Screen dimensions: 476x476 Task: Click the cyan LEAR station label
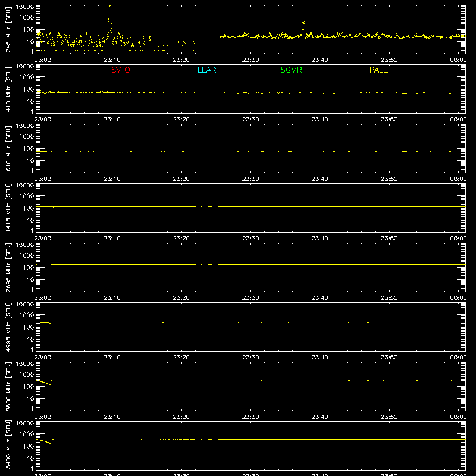click(206, 70)
